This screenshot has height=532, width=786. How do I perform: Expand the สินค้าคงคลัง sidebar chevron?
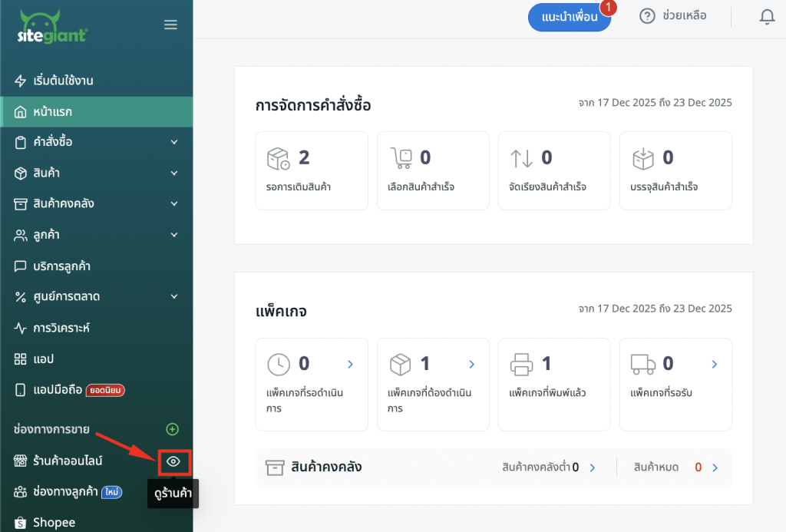click(x=174, y=203)
